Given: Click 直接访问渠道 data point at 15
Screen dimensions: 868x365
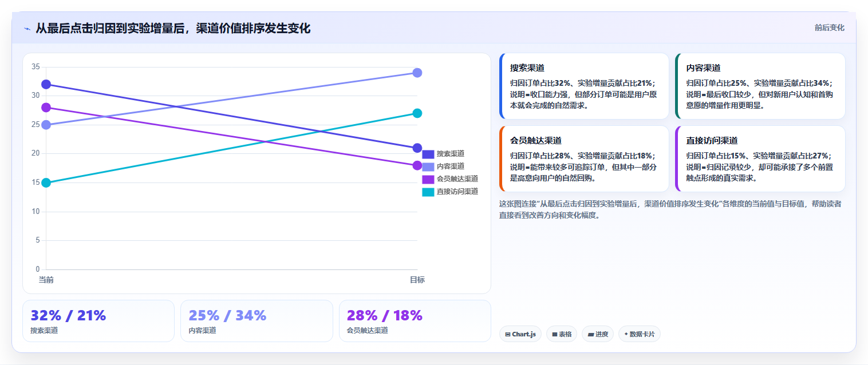Looking at the screenshot, I should pyautogui.click(x=46, y=182).
